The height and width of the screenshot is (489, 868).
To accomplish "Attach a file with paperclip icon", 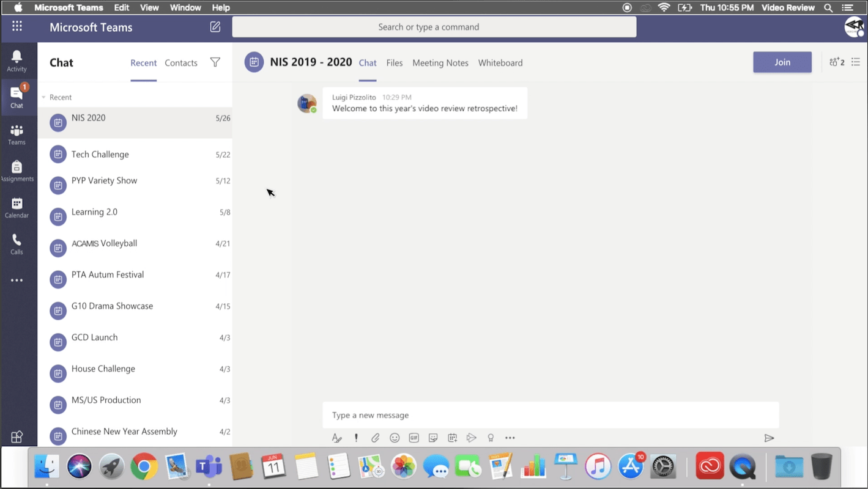I will (376, 438).
